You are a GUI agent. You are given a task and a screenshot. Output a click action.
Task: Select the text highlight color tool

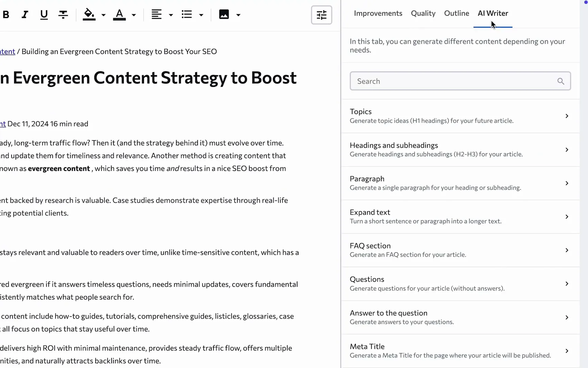click(89, 14)
